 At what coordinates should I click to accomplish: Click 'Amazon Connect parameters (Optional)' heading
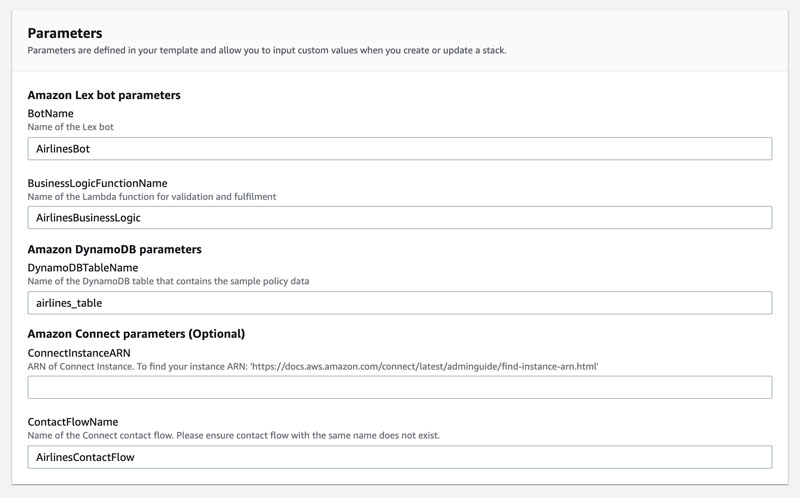coord(136,334)
